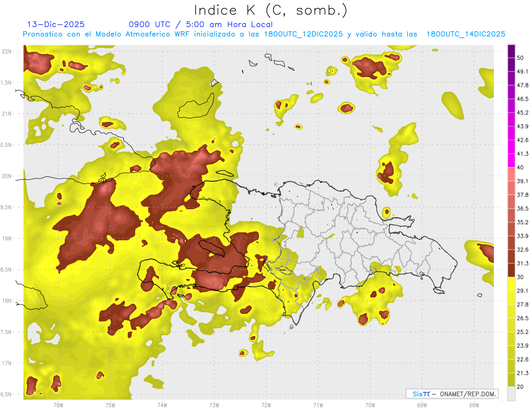The height and width of the screenshot is (411, 532).
Task: Click colorbar value "26.5"
Action: (x=523, y=318)
